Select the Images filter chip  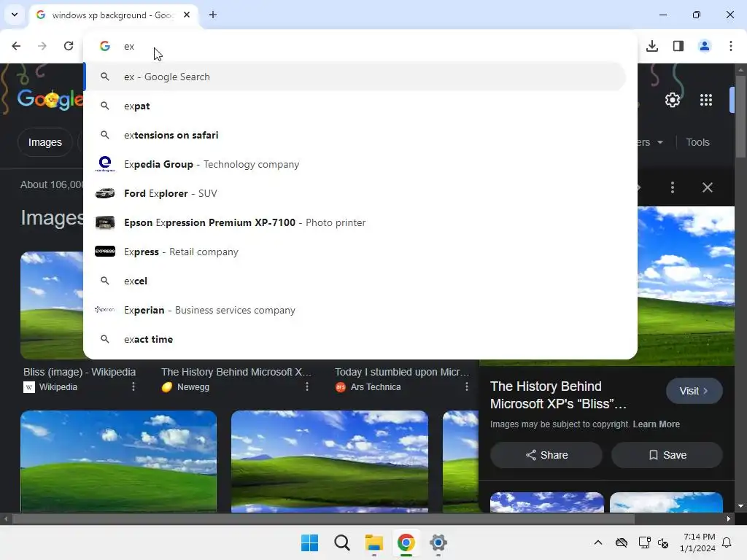click(44, 142)
